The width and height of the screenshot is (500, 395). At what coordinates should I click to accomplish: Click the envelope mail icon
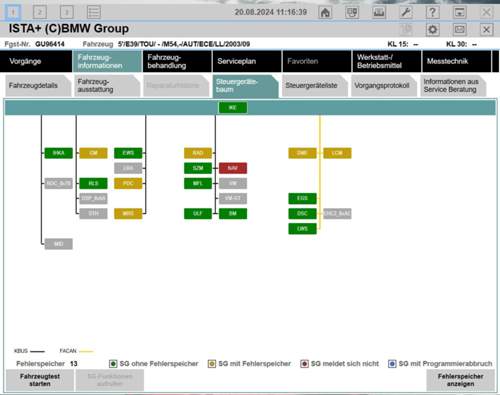click(x=459, y=30)
